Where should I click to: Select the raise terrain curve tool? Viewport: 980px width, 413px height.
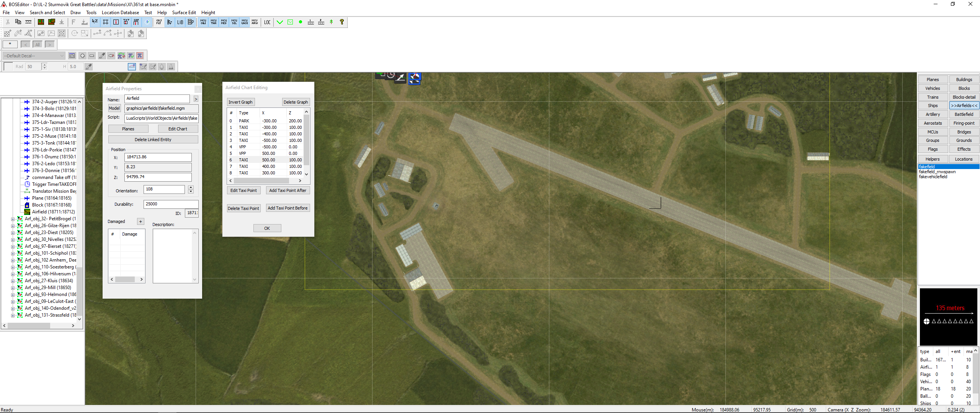132,67
